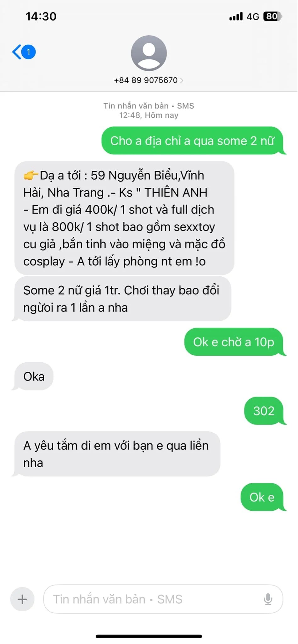The width and height of the screenshot is (298, 644).
Task: Tap the microphone dictation icon
Action: click(268, 599)
